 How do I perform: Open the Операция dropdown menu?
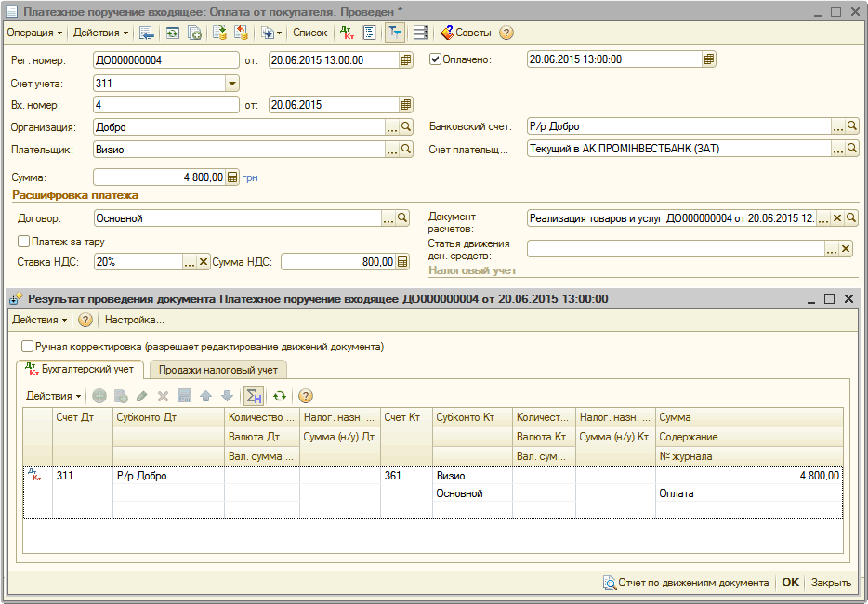pos(34,33)
